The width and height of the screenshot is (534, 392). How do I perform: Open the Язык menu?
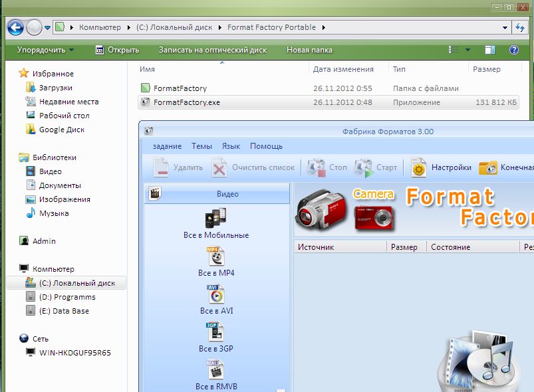click(231, 146)
